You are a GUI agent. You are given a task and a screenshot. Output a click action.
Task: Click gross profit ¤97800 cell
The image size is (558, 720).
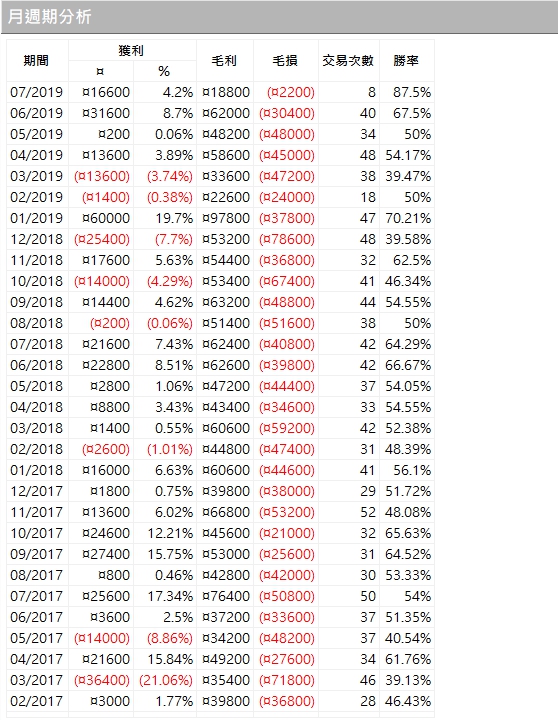[x=225, y=218]
